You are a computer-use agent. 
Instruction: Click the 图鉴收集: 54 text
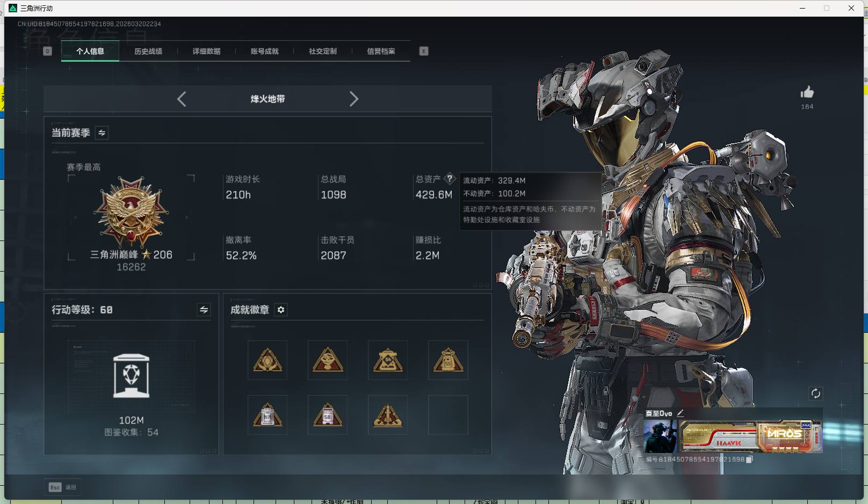click(131, 432)
